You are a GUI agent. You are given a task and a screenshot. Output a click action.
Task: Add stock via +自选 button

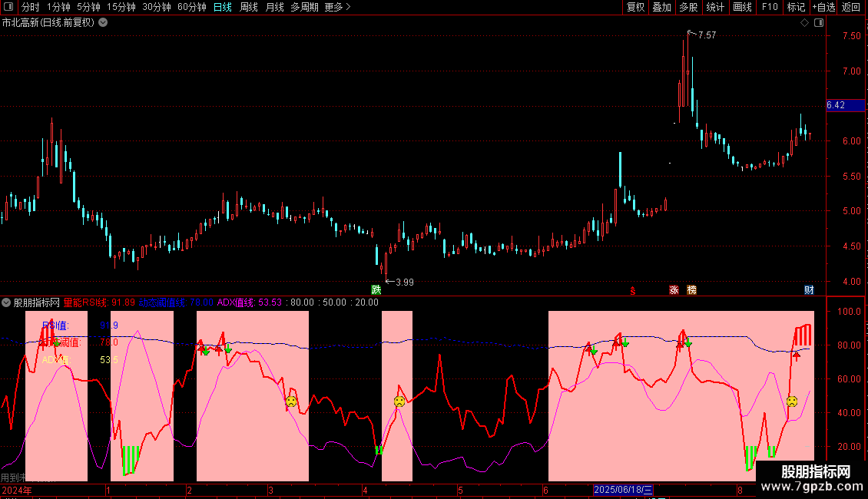[823, 7]
